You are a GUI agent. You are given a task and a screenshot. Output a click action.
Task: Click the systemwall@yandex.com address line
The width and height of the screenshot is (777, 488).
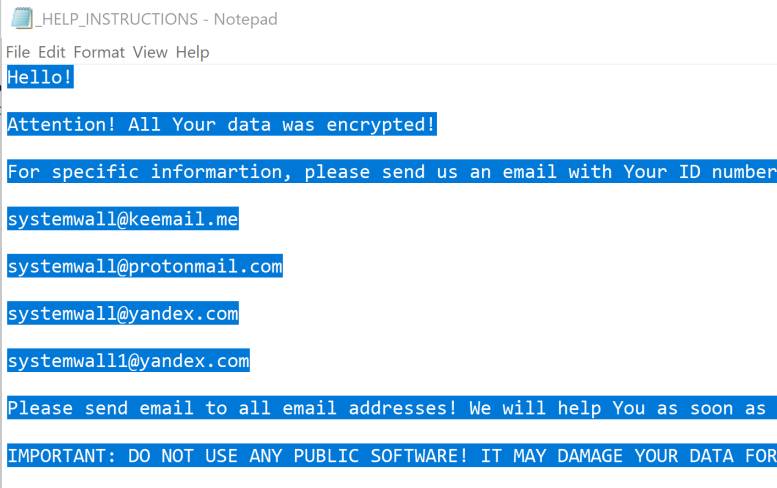click(x=122, y=314)
